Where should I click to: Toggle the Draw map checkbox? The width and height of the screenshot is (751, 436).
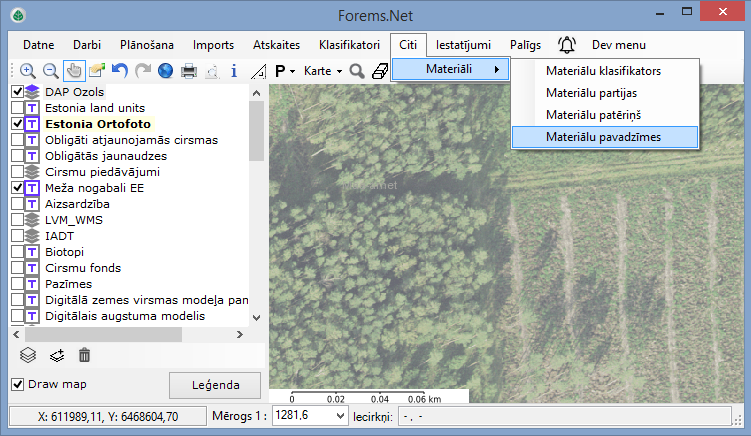point(17,384)
